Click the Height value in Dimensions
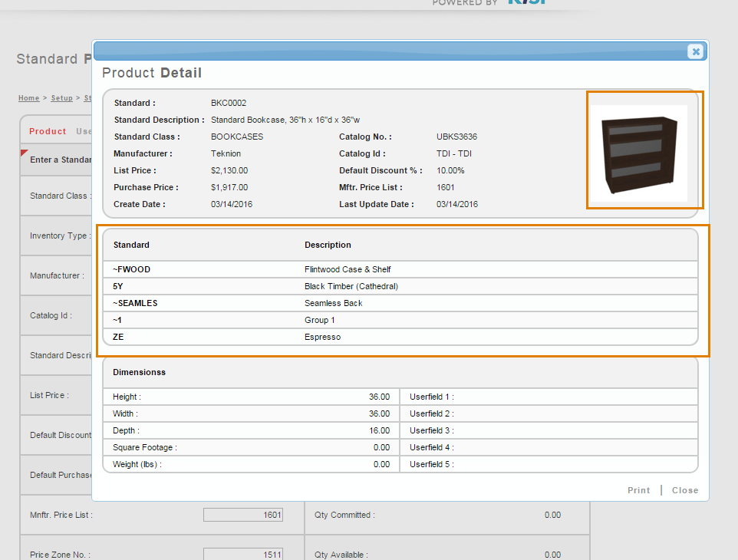Screen dimensions: 738x560 point(379,397)
